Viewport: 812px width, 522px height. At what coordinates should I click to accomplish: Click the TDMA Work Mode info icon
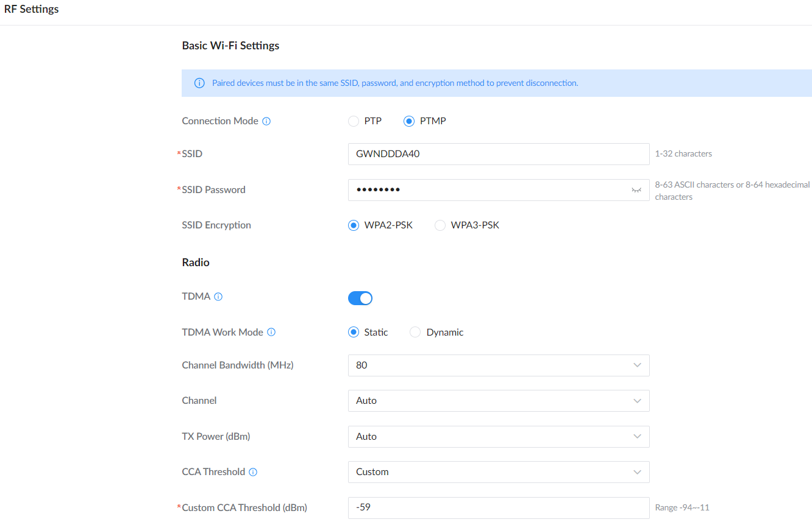pos(271,333)
